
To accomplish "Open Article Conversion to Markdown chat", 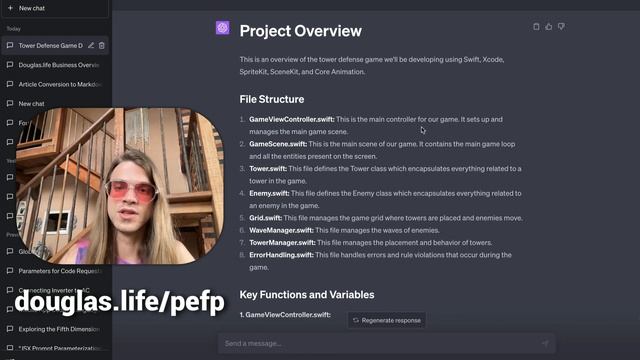I will coord(56,84).
